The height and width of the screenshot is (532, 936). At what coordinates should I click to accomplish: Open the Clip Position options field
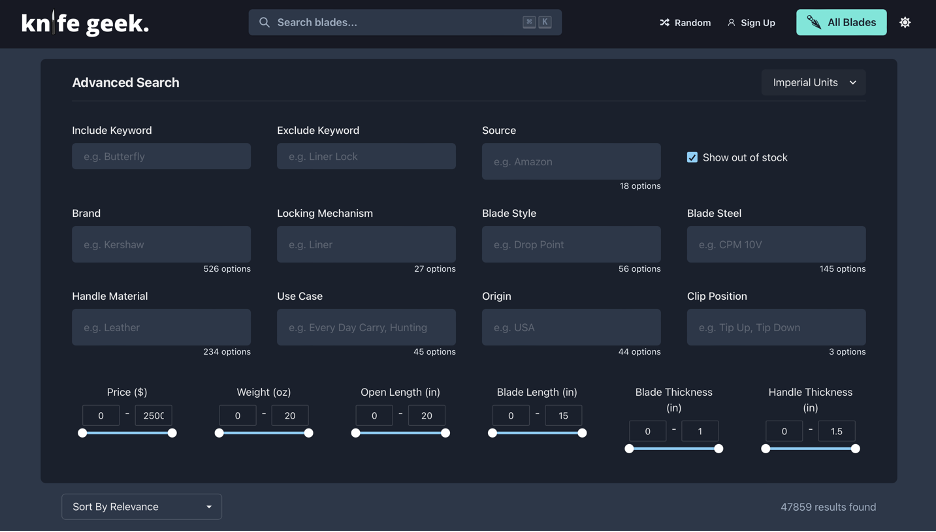tap(776, 327)
